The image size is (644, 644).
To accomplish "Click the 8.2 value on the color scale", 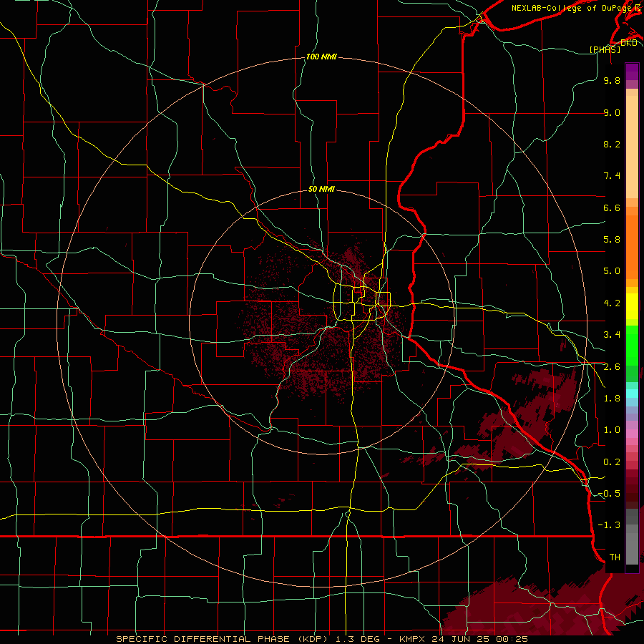I will click(x=612, y=144).
